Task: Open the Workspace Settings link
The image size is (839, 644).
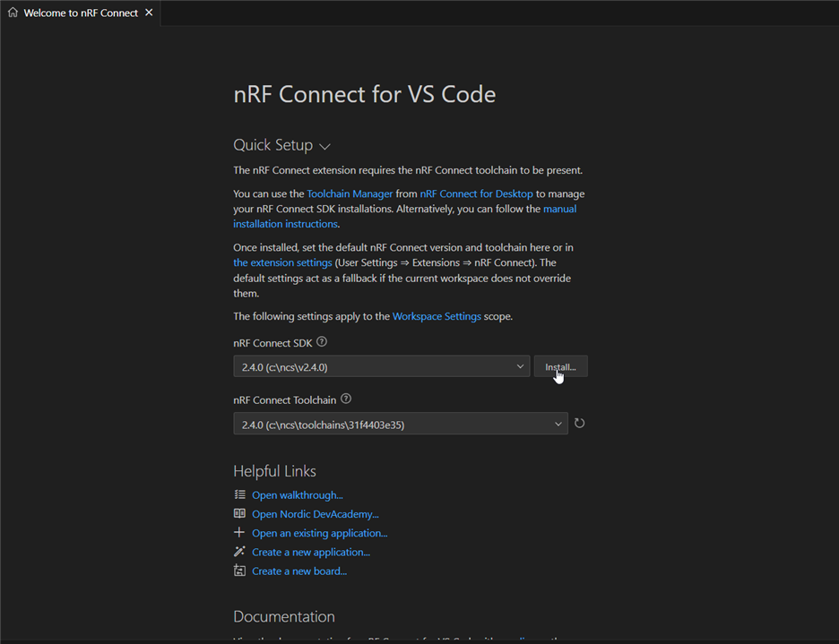Action: pyautogui.click(x=437, y=316)
